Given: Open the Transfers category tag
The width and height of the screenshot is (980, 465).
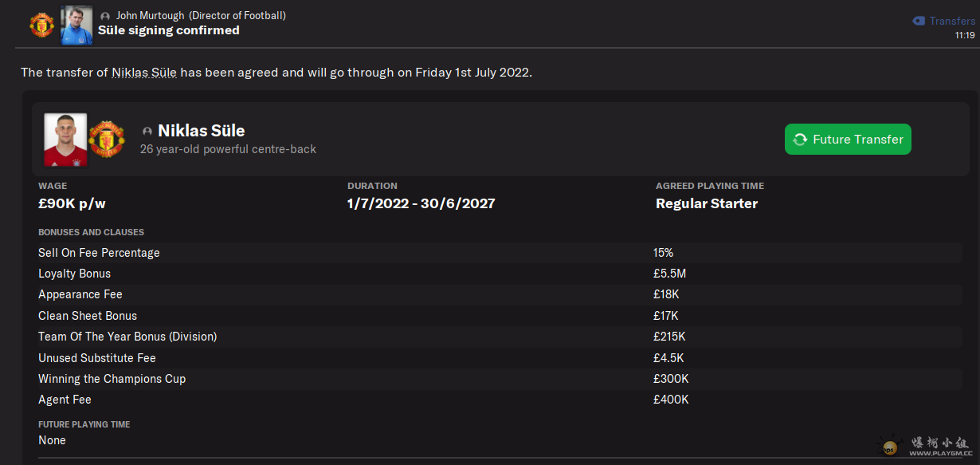Looking at the screenshot, I should (x=943, y=21).
